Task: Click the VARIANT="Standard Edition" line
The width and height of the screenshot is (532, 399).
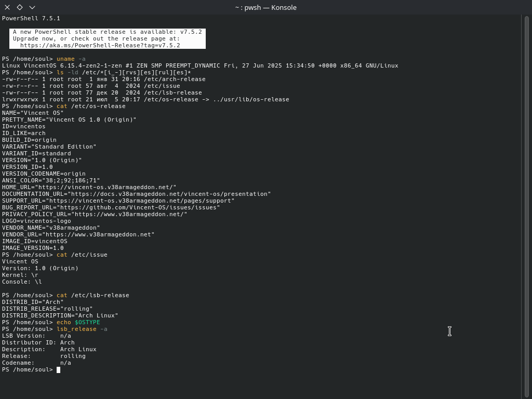Action: click(x=49, y=147)
